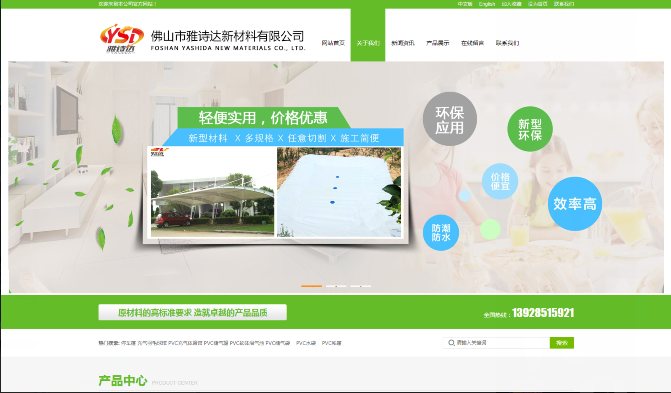
Task: Click the light blue 价格便宜 circle
Action: tap(500, 181)
